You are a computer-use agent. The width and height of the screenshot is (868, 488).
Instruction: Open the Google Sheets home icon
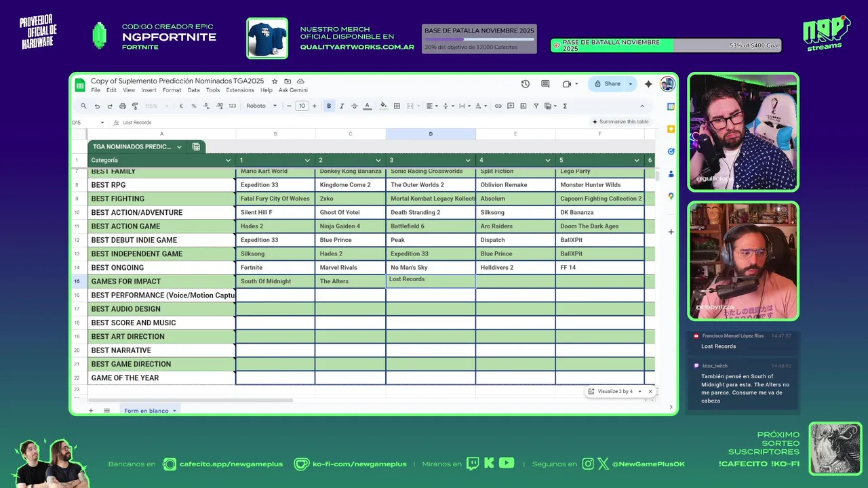[80, 85]
